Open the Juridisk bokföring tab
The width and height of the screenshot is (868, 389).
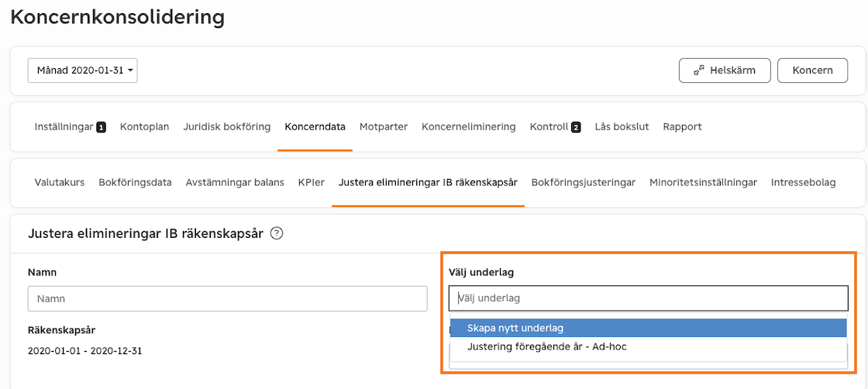pos(227,127)
